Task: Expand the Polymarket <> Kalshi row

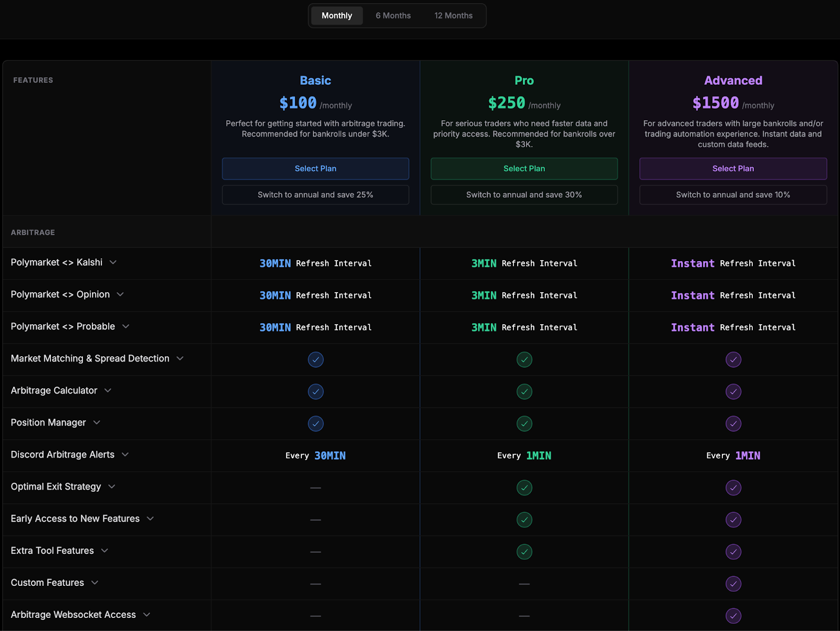Action: click(x=113, y=262)
